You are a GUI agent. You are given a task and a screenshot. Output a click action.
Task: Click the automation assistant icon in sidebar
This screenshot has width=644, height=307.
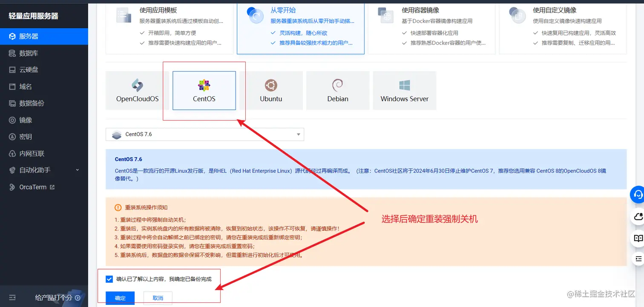[x=12, y=170]
